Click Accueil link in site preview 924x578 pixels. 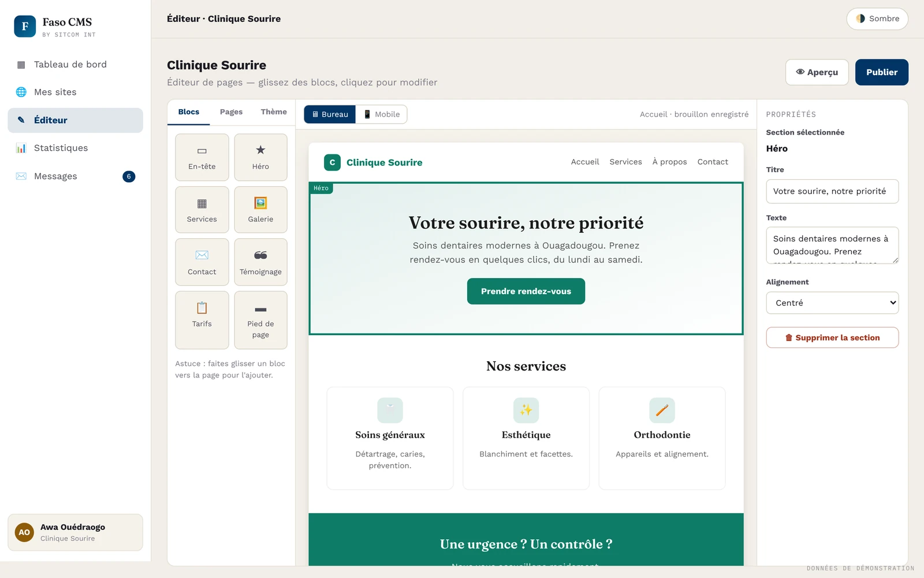coord(585,162)
